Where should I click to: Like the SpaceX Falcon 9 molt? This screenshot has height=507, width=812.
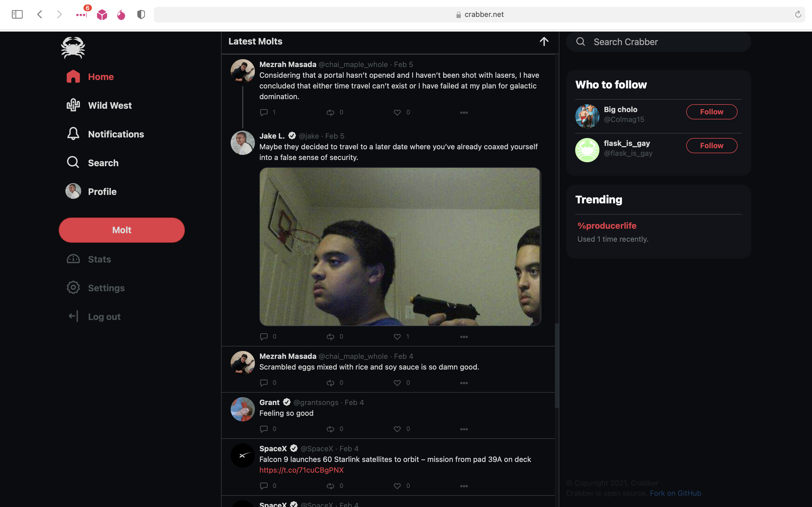coord(397,486)
